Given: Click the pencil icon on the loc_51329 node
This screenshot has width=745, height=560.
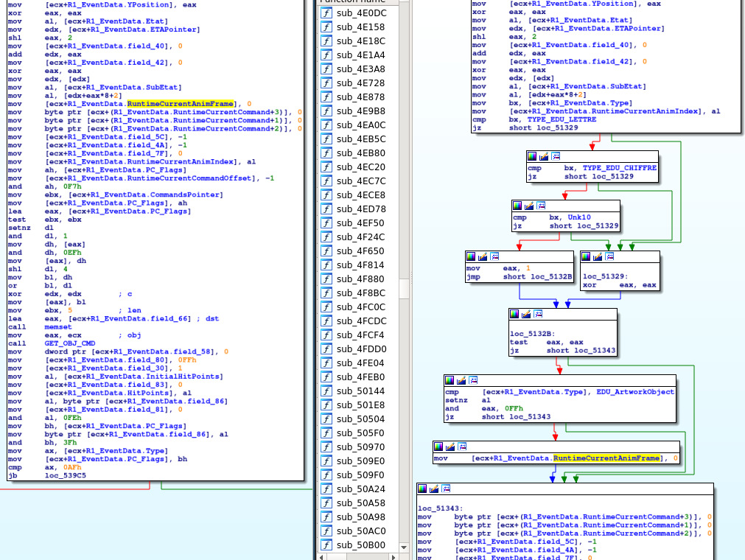Looking at the screenshot, I should click(598, 256).
